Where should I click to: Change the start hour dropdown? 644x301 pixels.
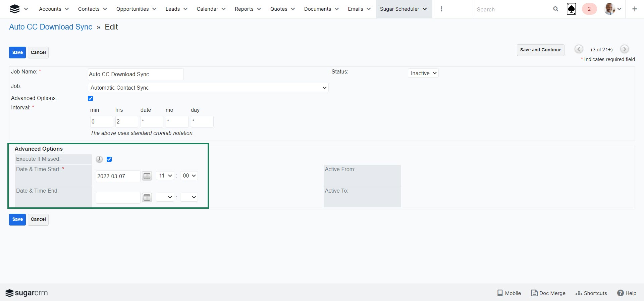165,176
